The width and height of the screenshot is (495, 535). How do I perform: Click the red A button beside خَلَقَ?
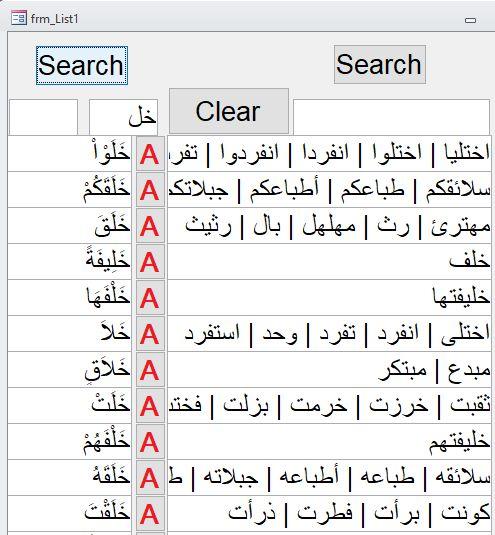(x=150, y=226)
